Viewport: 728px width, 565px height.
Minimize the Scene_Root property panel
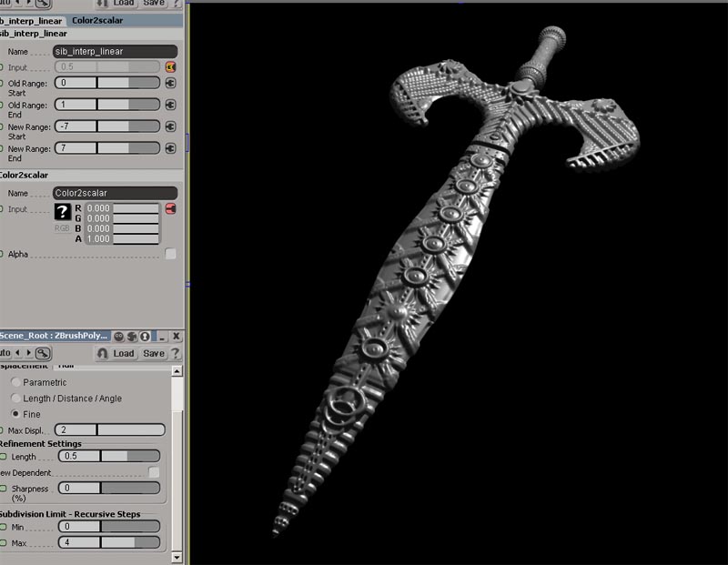click(162, 336)
